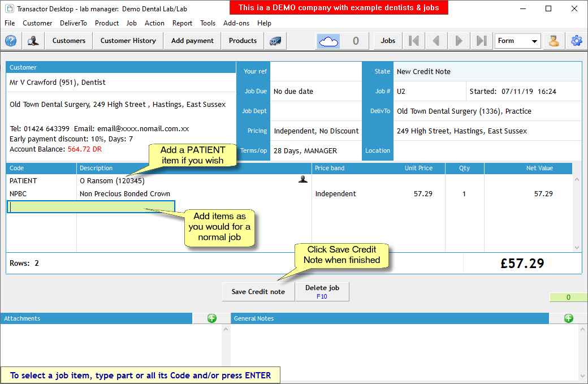Jump to the last job record
This screenshot has width=588, height=384.
(481, 41)
